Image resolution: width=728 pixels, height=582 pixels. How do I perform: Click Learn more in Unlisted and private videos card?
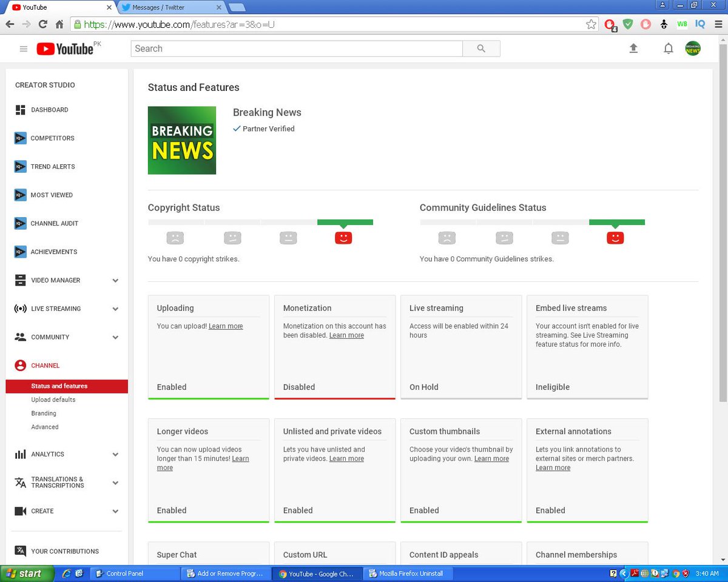pos(346,459)
